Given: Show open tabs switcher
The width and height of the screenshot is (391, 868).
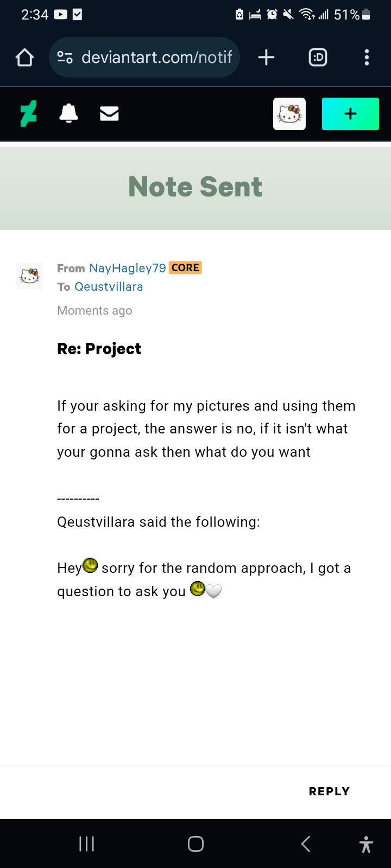Looking at the screenshot, I should 318,58.
